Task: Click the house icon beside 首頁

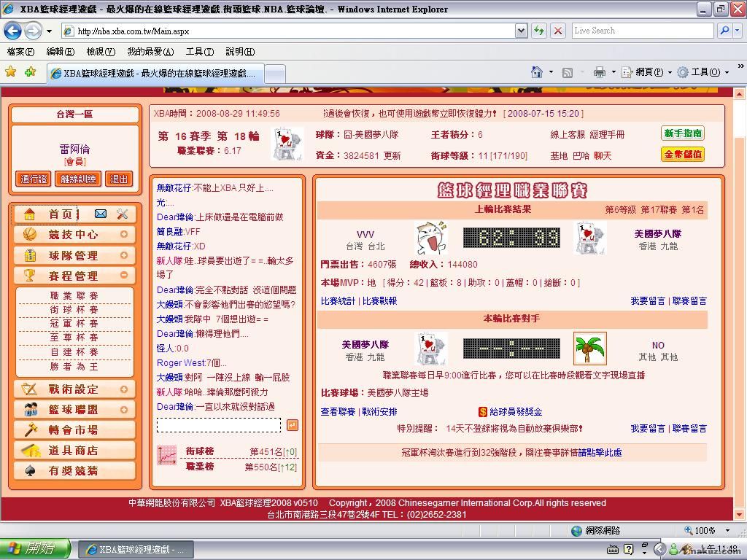Action: (x=29, y=214)
